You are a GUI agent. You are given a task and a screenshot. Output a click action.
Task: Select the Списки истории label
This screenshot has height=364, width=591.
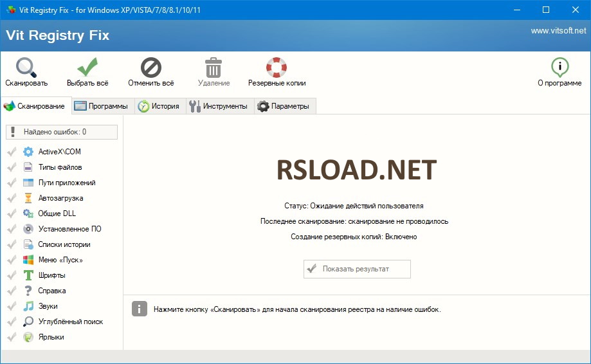click(64, 244)
